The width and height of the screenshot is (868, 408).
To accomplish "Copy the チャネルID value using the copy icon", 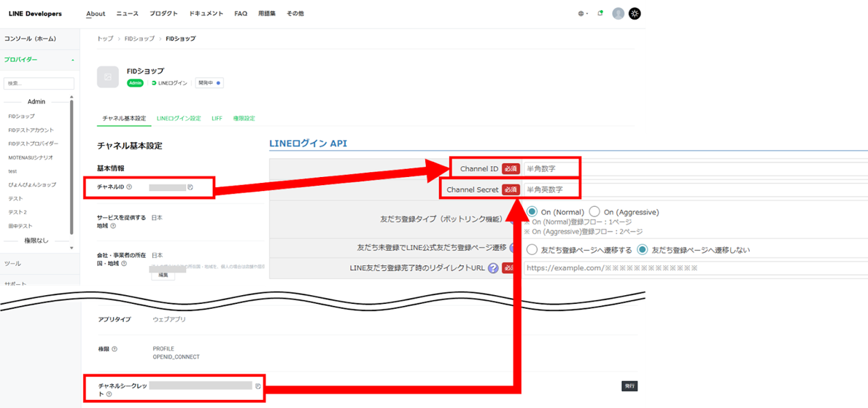I will [x=190, y=187].
